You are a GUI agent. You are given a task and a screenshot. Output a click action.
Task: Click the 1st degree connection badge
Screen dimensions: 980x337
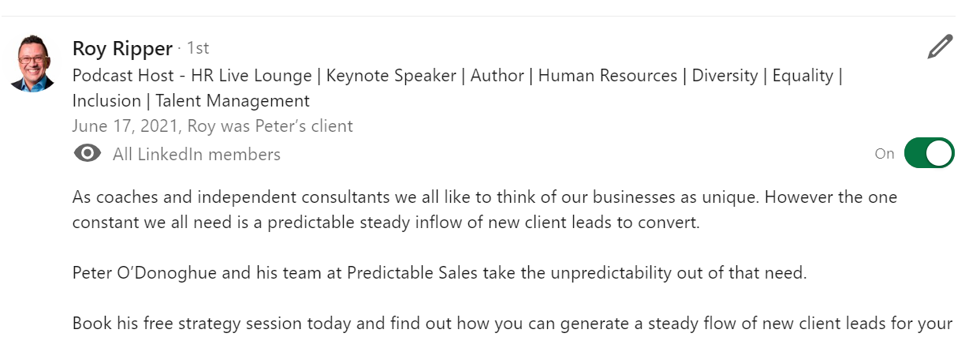pos(197,49)
